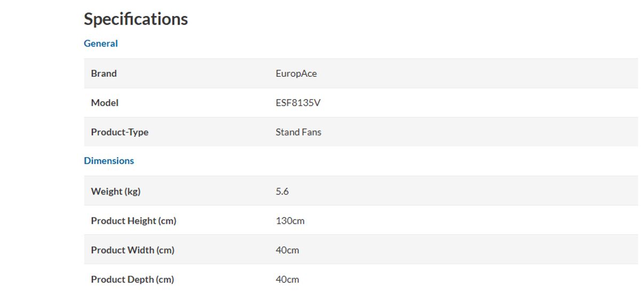Click the Product-Type row label
The height and width of the screenshot is (292, 644).
(x=120, y=132)
